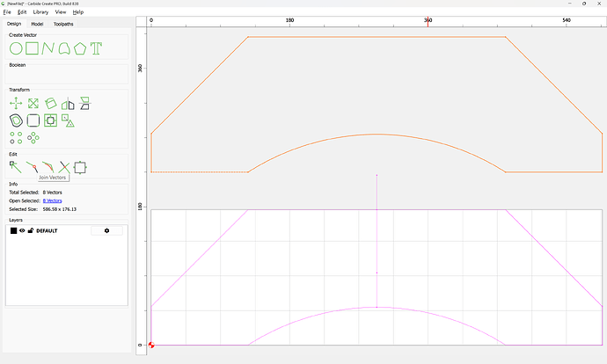Choose the Curve drawing tool
The height and width of the screenshot is (364, 607).
click(48, 47)
